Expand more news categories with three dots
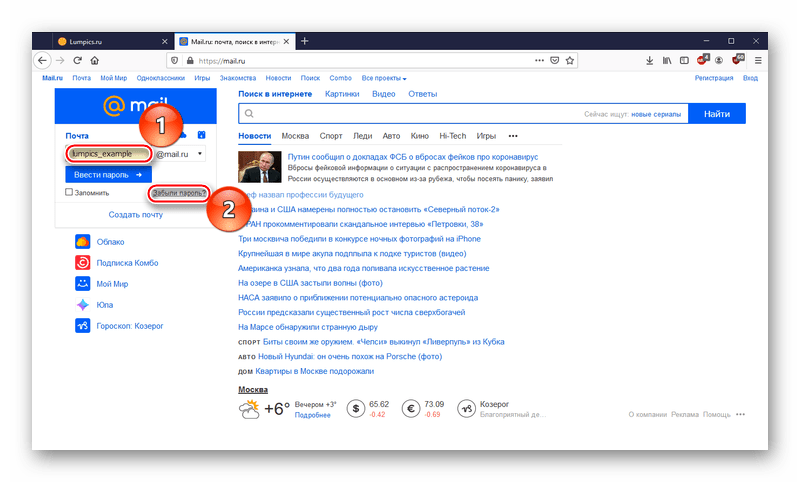Viewport: 800px width, 482px height. (513, 135)
